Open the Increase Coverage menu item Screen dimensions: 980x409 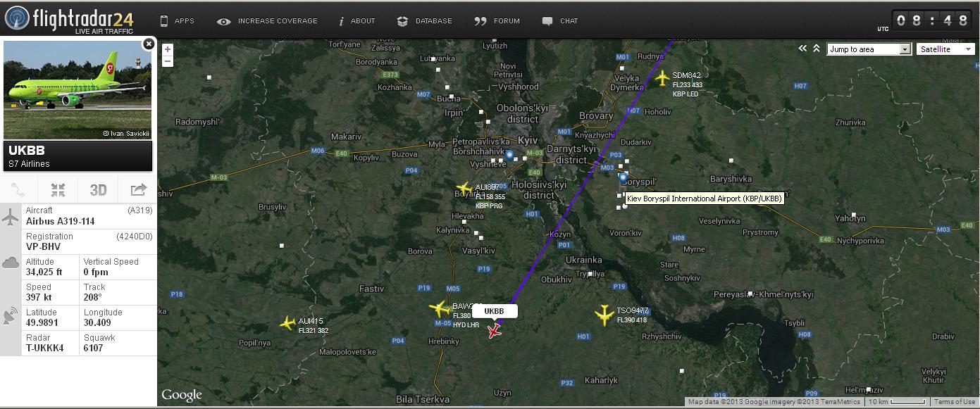coord(267,21)
